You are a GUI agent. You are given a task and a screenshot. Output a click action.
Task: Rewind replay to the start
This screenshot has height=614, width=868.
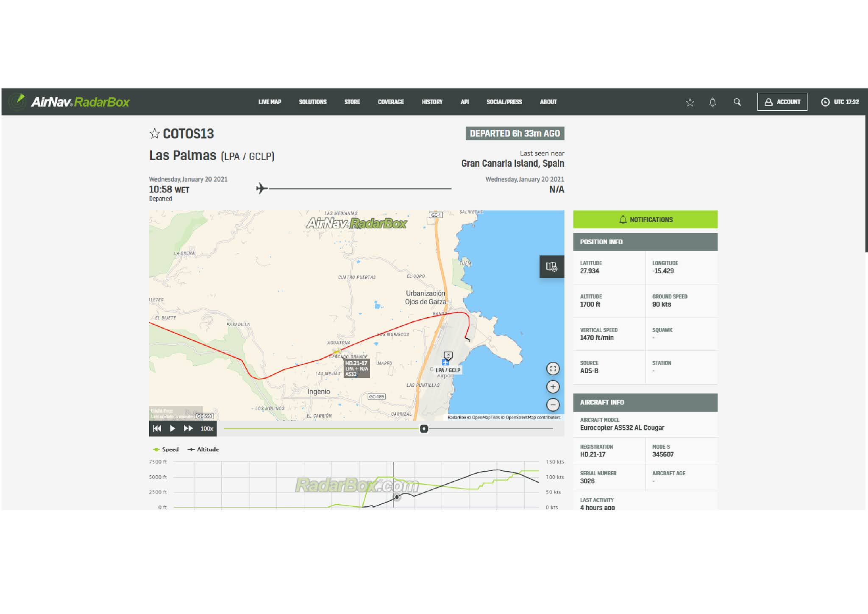click(157, 429)
